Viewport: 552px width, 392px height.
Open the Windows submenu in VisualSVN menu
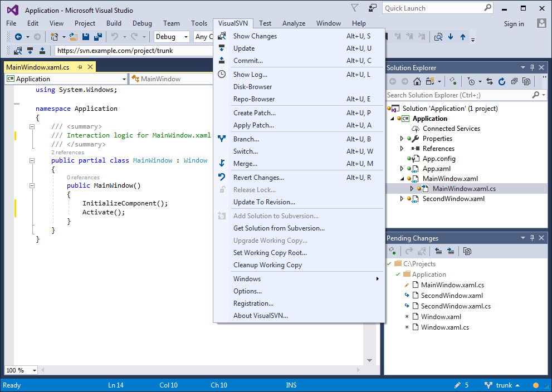tap(247, 279)
